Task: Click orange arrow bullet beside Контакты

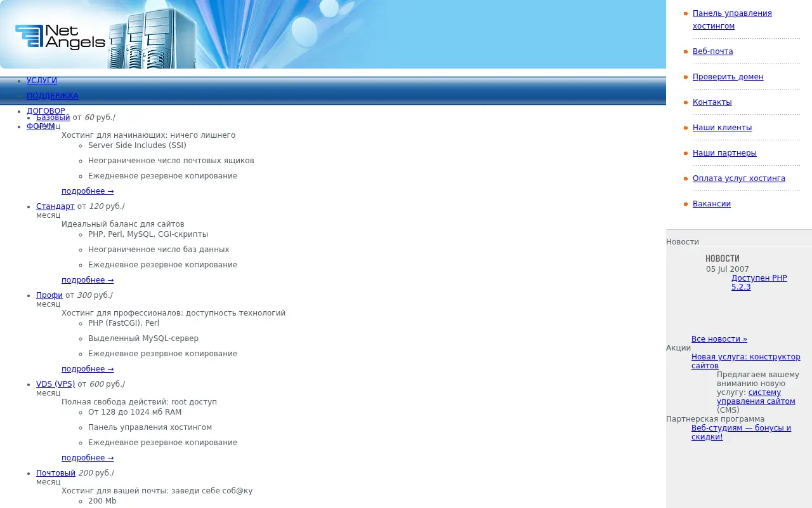Action: 686,102
